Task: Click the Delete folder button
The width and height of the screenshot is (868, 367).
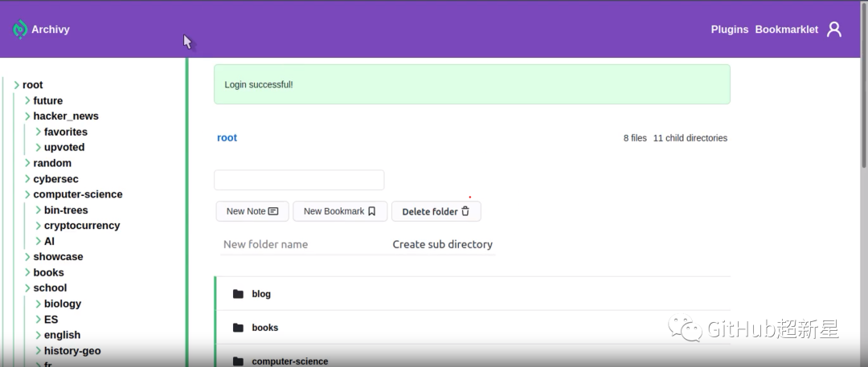Action: 436,211
